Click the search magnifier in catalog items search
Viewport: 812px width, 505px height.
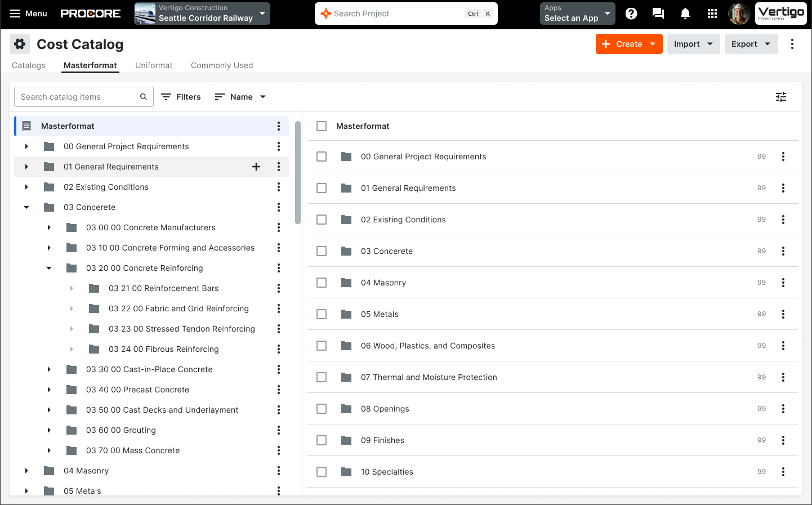tap(144, 96)
